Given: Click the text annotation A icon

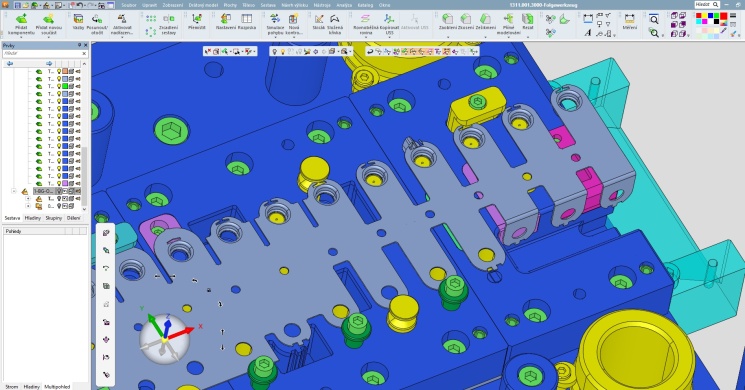Looking at the screenshot, I should point(588,33).
